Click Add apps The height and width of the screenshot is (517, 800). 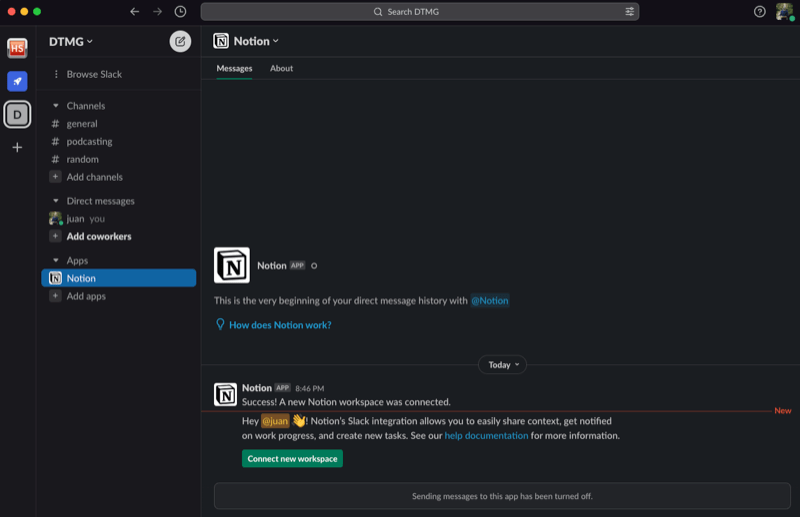pos(86,296)
